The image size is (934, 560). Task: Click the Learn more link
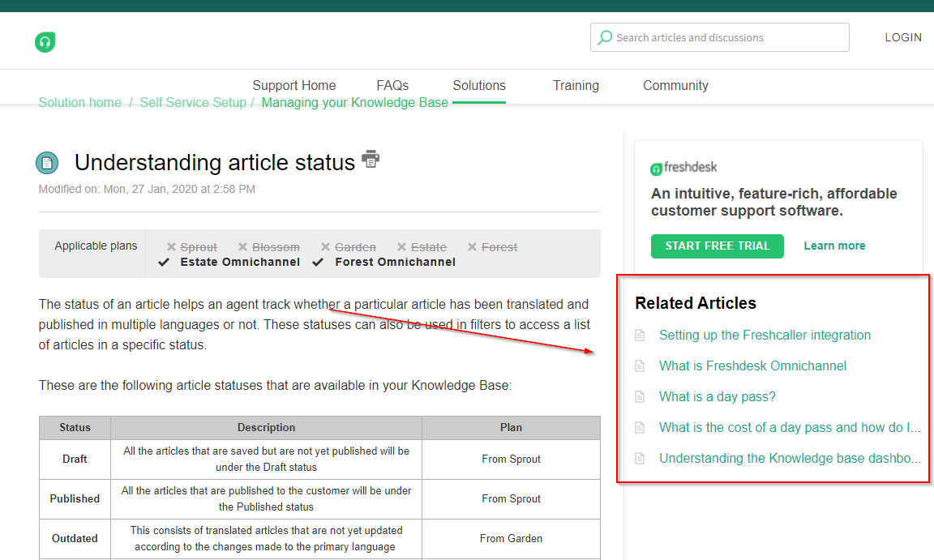click(834, 246)
